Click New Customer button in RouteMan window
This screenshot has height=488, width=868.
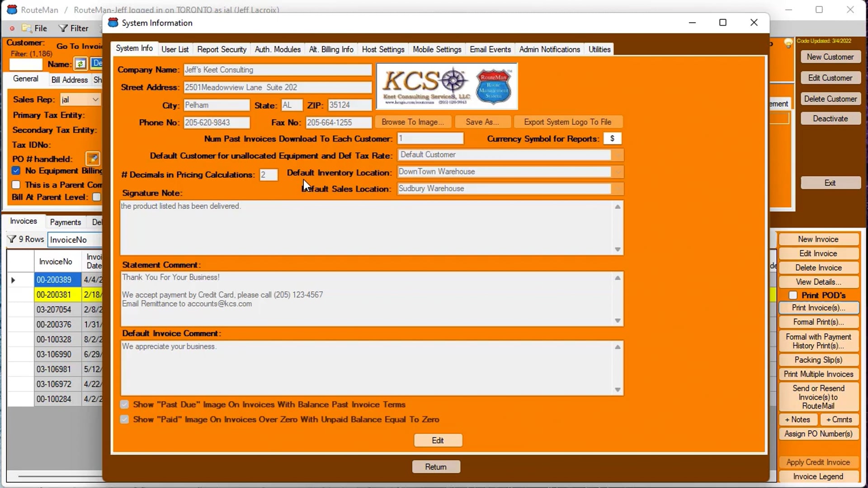(830, 57)
